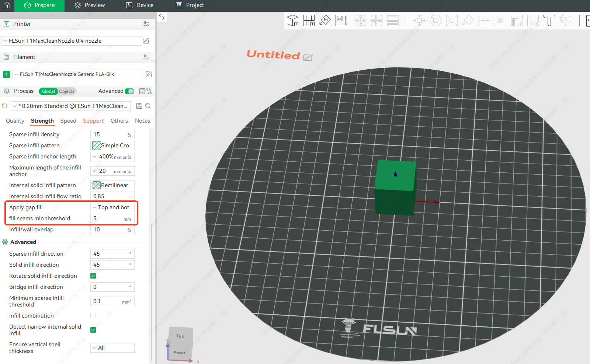Click the Add plate grid icon
The height and width of the screenshot is (364, 590).
coord(309,20)
